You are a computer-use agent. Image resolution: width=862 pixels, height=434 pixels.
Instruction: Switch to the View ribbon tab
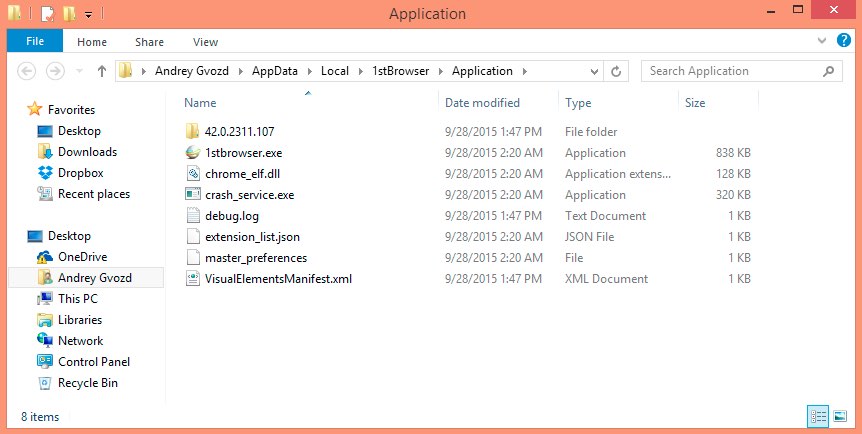coord(205,41)
